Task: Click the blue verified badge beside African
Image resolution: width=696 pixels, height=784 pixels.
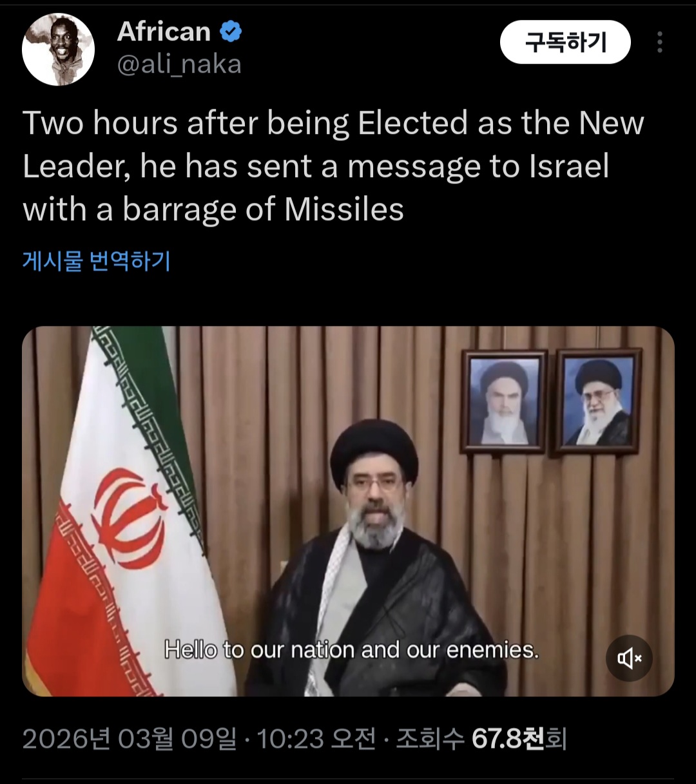Action: point(231,32)
